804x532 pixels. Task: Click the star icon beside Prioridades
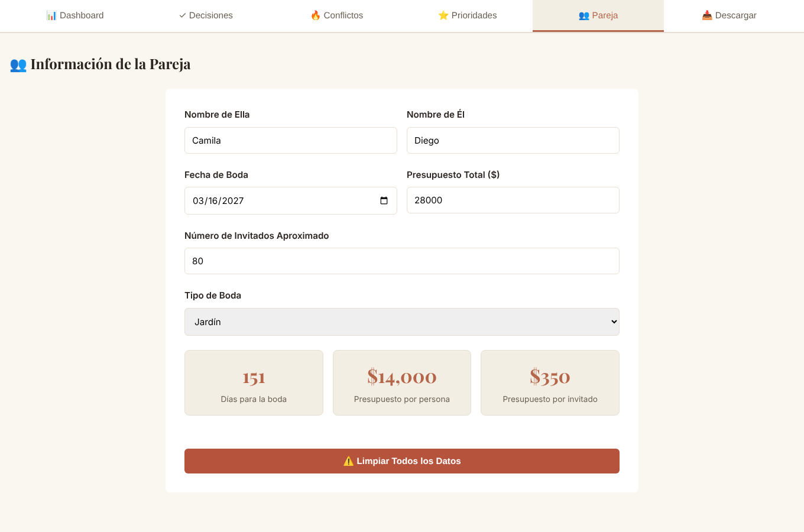(443, 15)
